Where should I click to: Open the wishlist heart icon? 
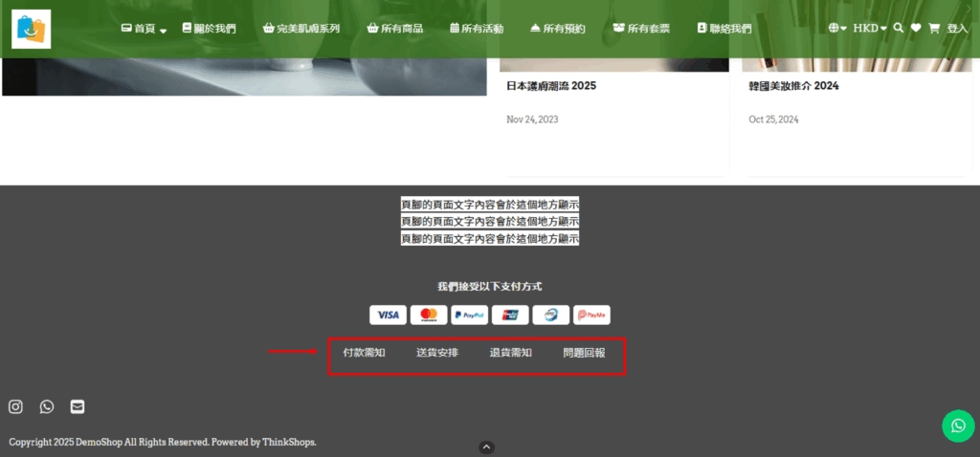916,29
